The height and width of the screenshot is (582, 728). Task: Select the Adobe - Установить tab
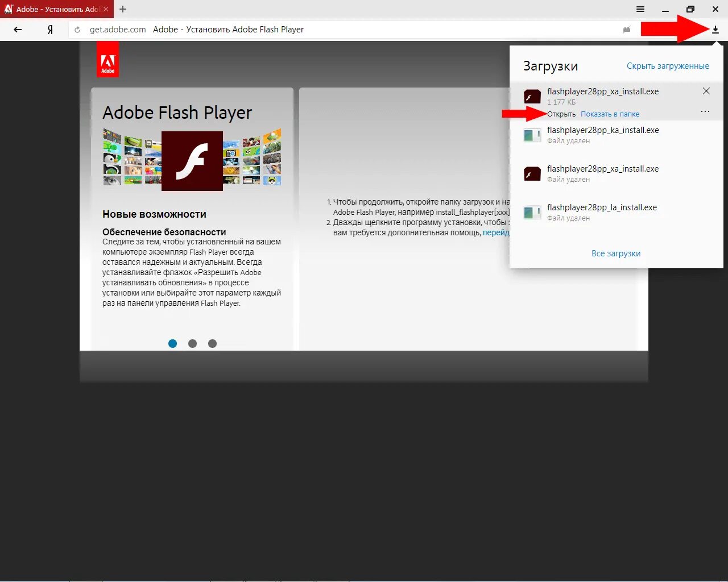(x=57, y=9)
